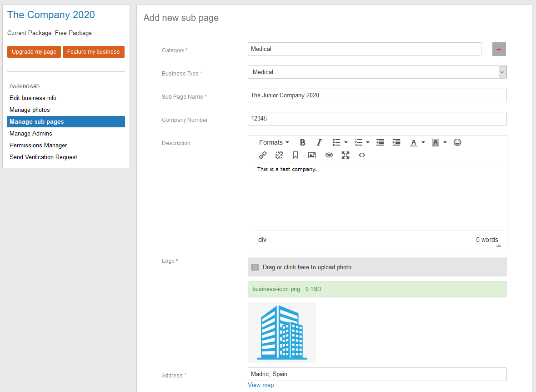This screenshot has height=392, width=536.
Task: Toggle italic formatting in description editor
Action: 319,142
